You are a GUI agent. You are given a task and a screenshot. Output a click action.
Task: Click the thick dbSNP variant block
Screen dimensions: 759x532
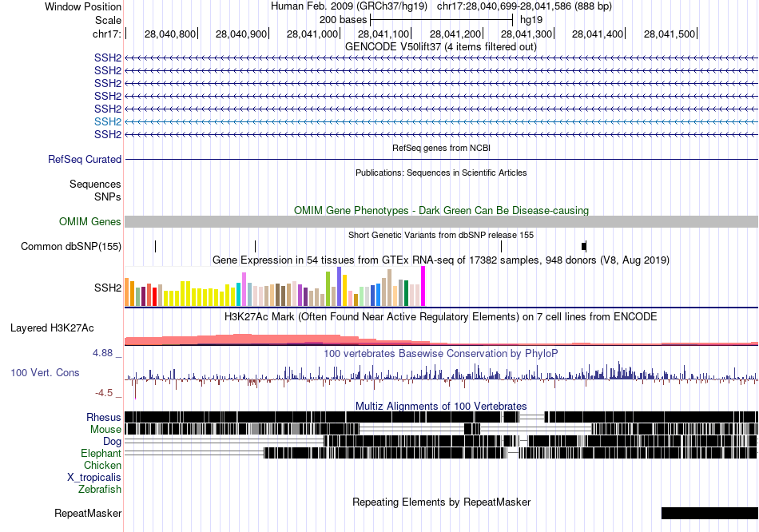[x=584, y=246]
